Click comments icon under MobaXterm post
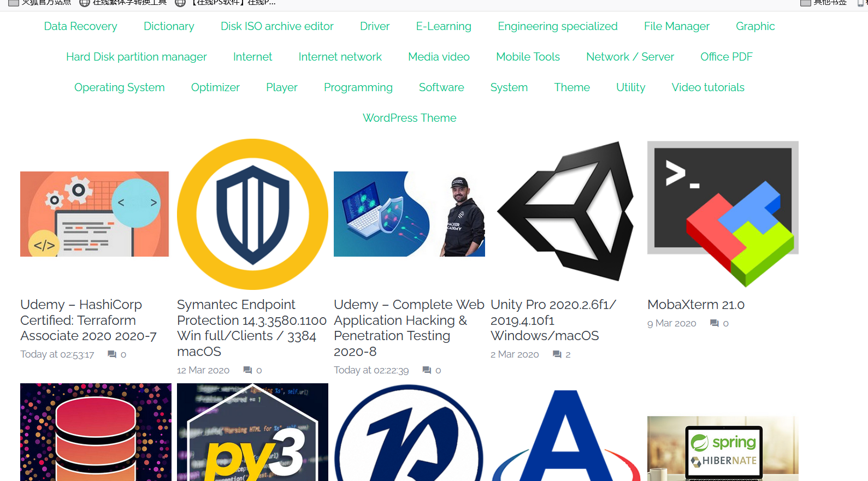Viewport: 868px width, 481px height. 714,323
